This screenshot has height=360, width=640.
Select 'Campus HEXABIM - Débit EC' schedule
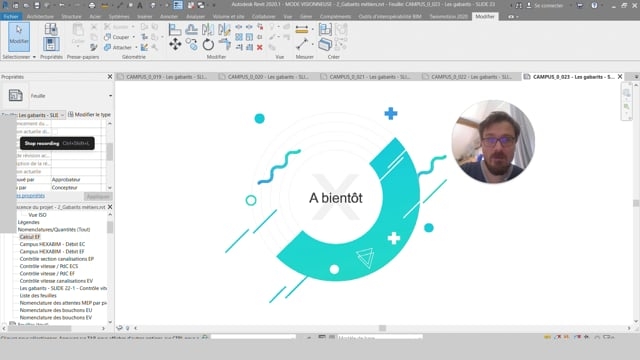pos(52,244)
